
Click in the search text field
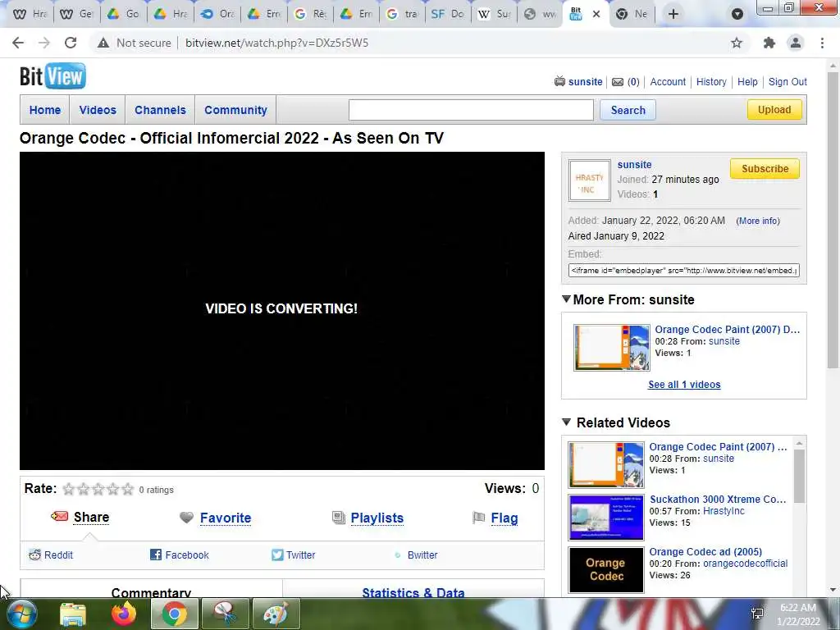click(471, 110)
